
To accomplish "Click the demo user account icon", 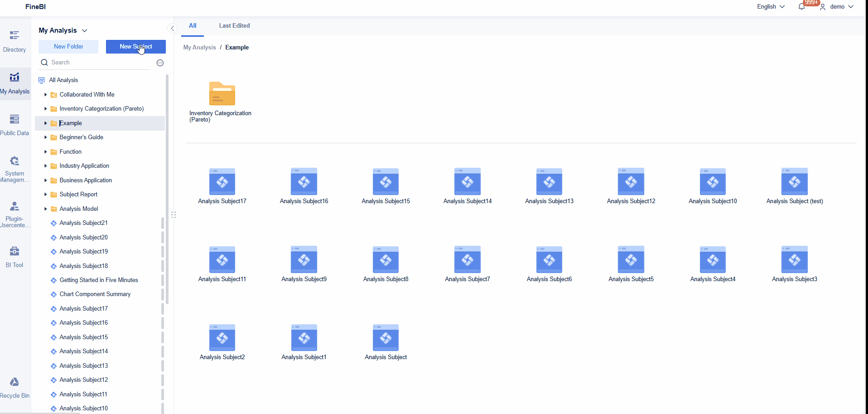I will pos(823,7).
